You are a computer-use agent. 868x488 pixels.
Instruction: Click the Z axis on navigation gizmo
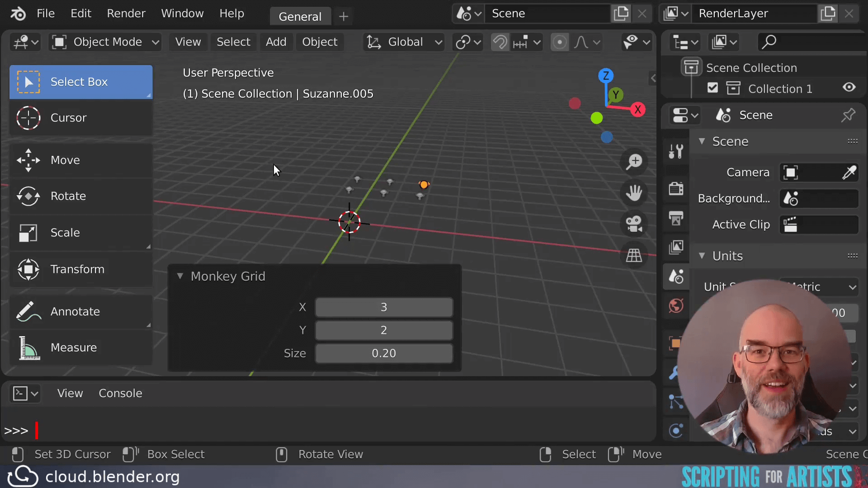click(x=606, y=75)
